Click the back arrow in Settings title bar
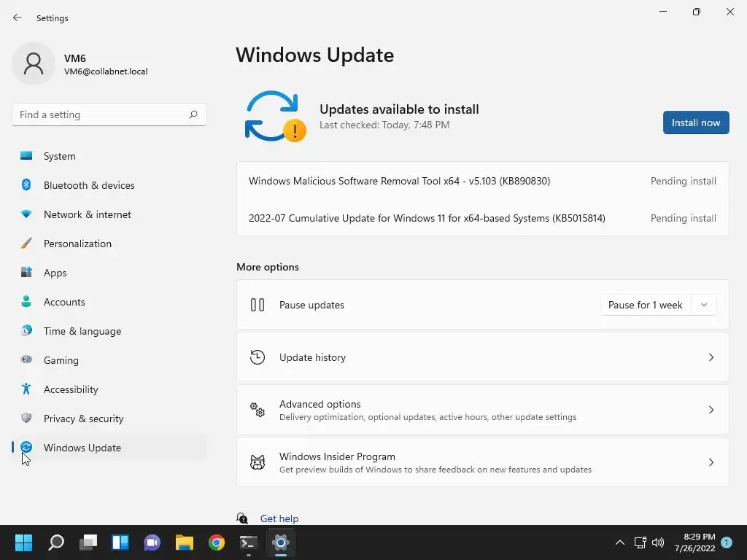Image resolution: width=747 pixels, height=560 pixels. click(18, 17)
